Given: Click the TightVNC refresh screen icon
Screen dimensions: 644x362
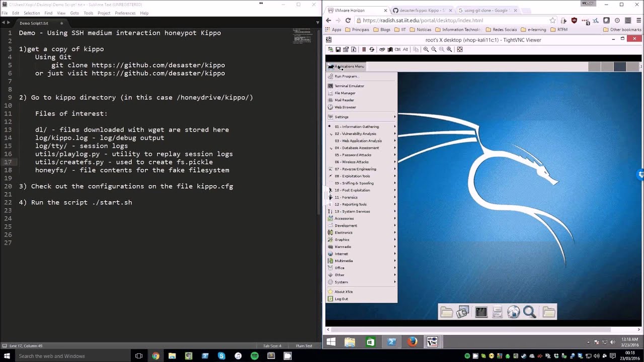Looking at the screenshot, I should pyautogui.click(x=372, y=49).
